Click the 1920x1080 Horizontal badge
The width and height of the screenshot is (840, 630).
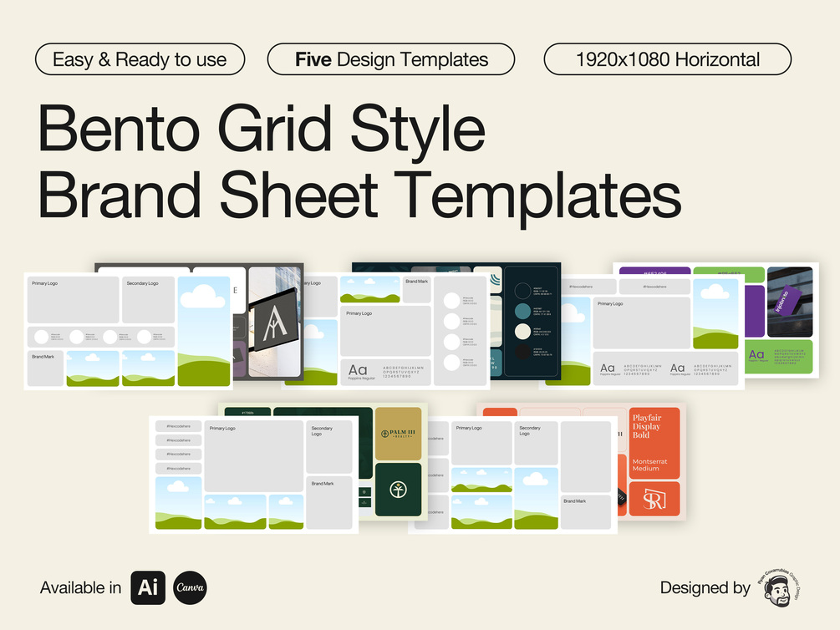point(667,59)
